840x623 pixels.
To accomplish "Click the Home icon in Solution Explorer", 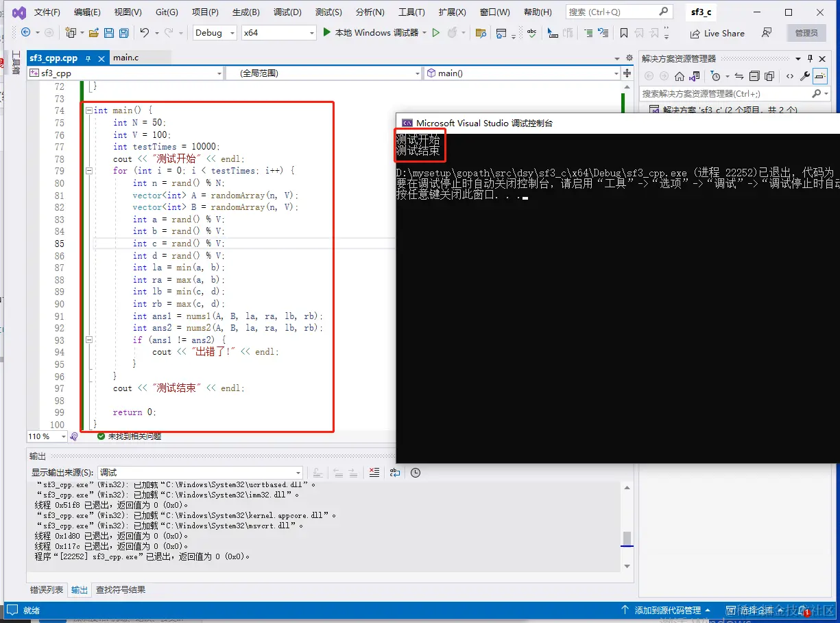I will [680, 76].
